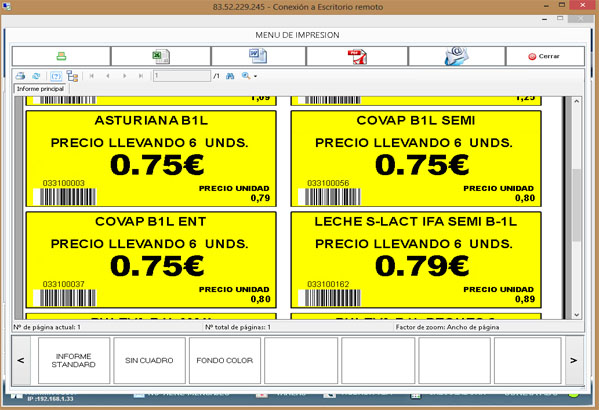The width and height of the screenshot is (599, 410).
Task: Go to previous page arrow
Action: click(108, 76)
